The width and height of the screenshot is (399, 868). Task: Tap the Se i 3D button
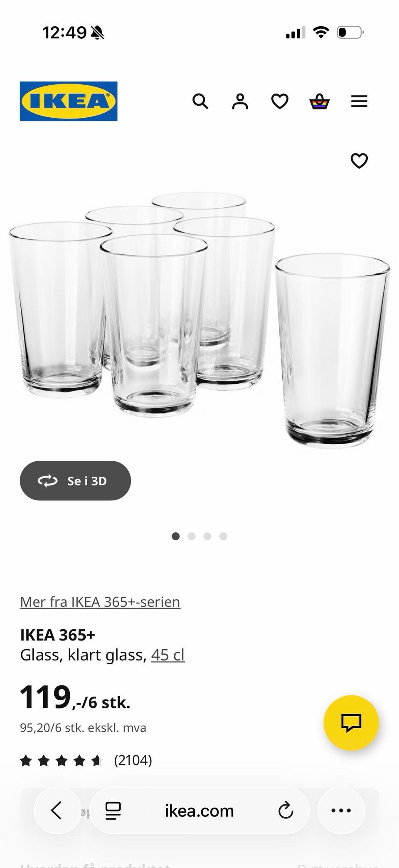[75, 480]
